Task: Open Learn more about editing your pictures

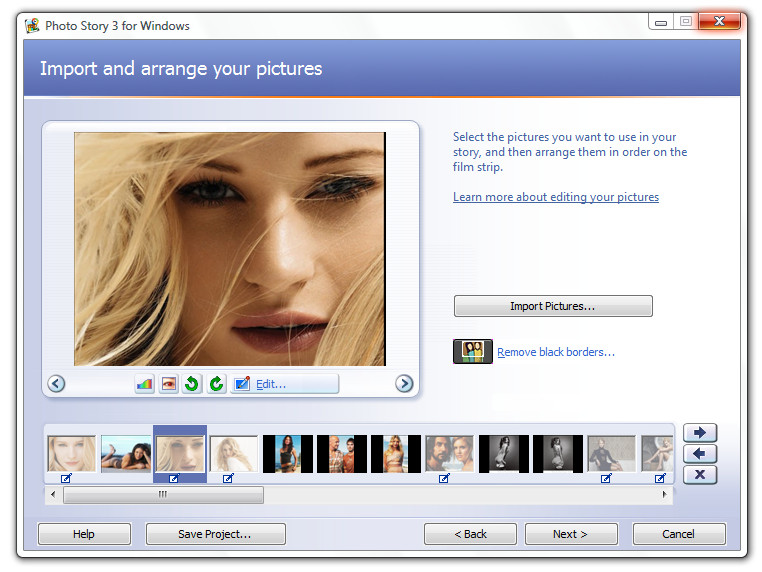Action: (556, 197)
